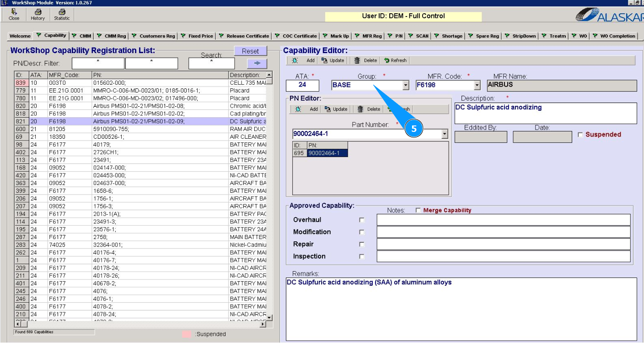Open the Release Certificate tab

coord(244,36)
